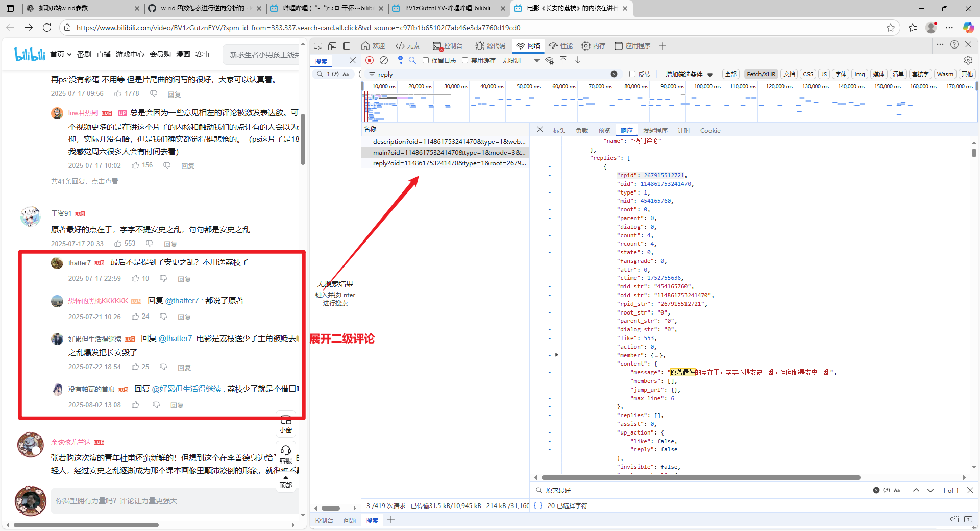Viewport: 980px width, 531px height.
Task: Clear the 'reply' filter text
Action: click(614, 74)
